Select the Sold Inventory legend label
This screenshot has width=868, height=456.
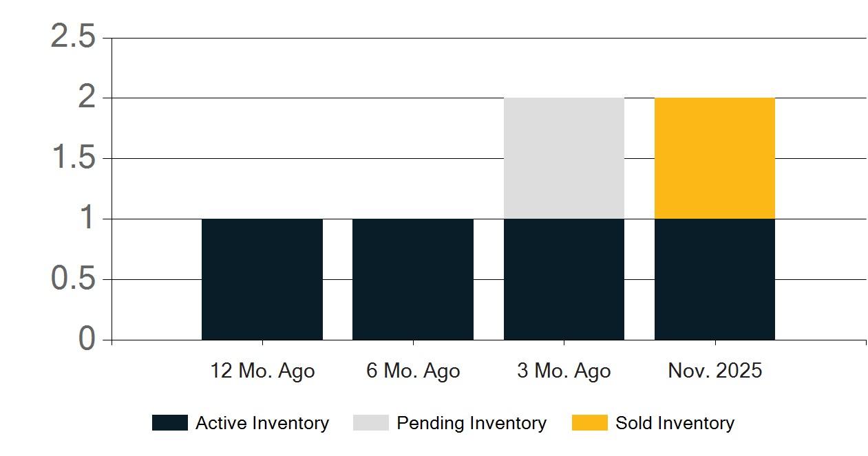click(x=675, y=423)
